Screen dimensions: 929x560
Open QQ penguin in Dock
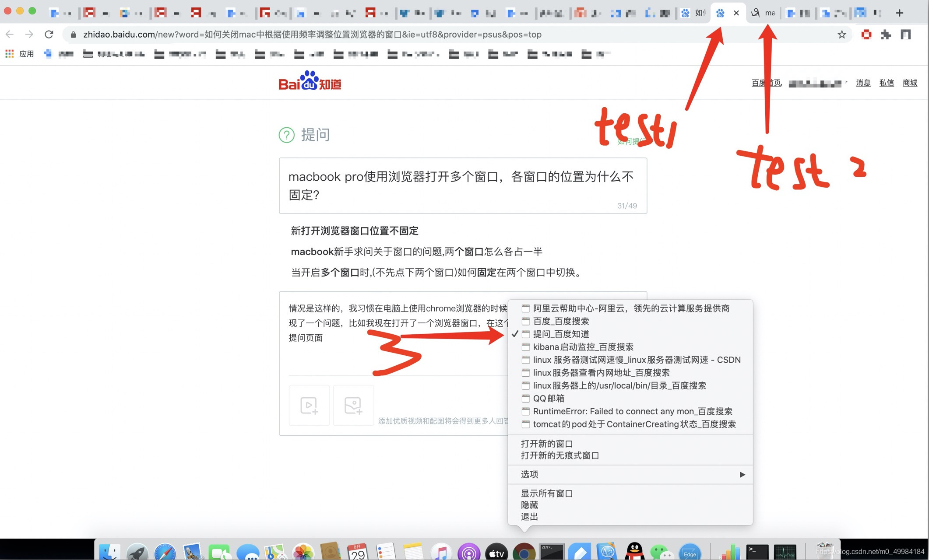coord(634,551)
